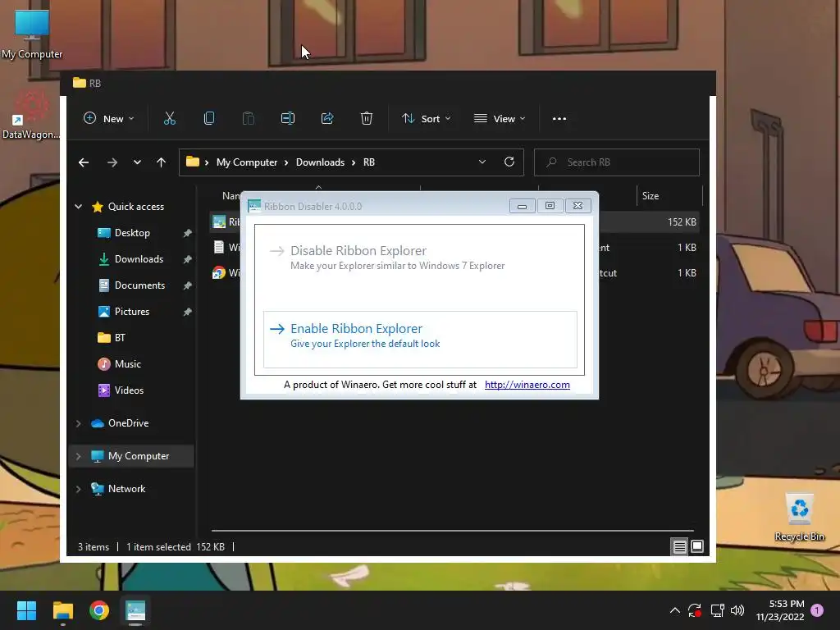Select the Recycle Bin desktop icon

800,518
